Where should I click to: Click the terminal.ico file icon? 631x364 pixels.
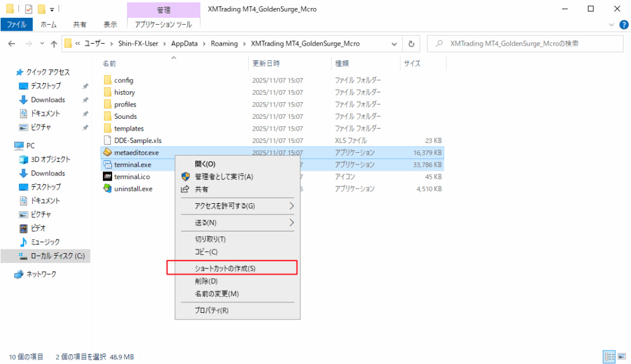107,176
